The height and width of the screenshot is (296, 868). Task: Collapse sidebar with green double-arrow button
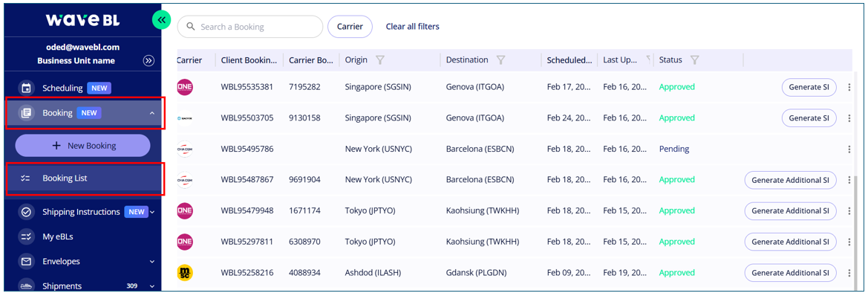click(x=162, y=20)
